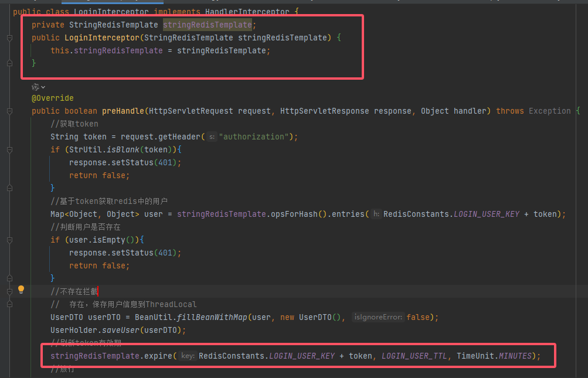Click LOGIN_USER_TTL constant in expire call
The image size is (588, 378).
416,356
